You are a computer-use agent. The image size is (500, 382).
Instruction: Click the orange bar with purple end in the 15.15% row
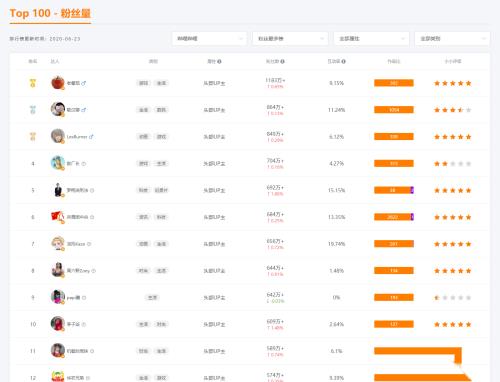(394, 190)
